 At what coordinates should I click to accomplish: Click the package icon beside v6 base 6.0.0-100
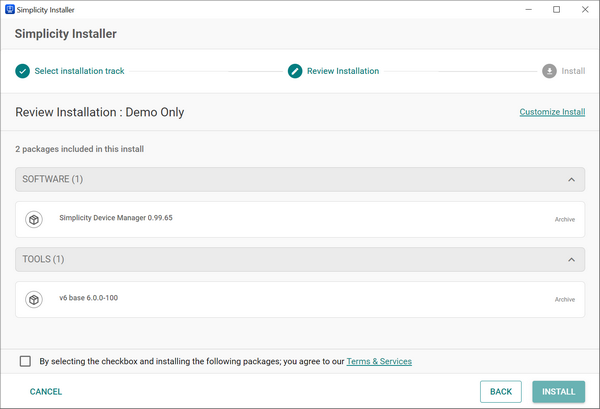click(34, 300)
